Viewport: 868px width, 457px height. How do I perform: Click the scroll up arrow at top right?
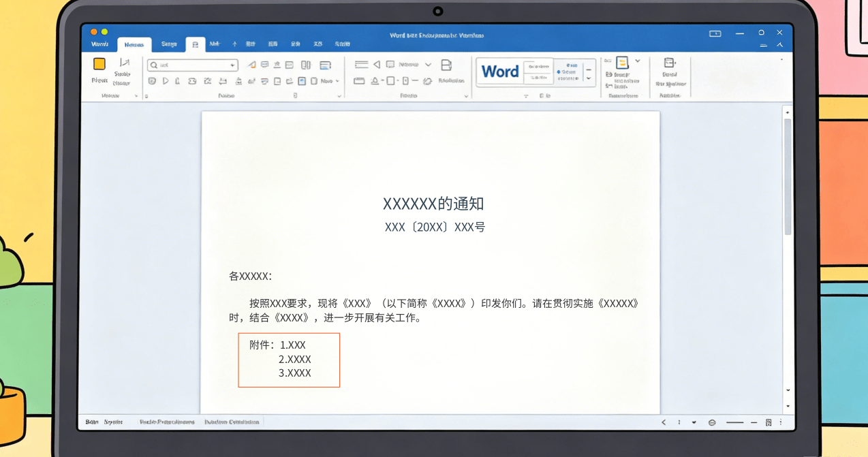coord(788,112)
